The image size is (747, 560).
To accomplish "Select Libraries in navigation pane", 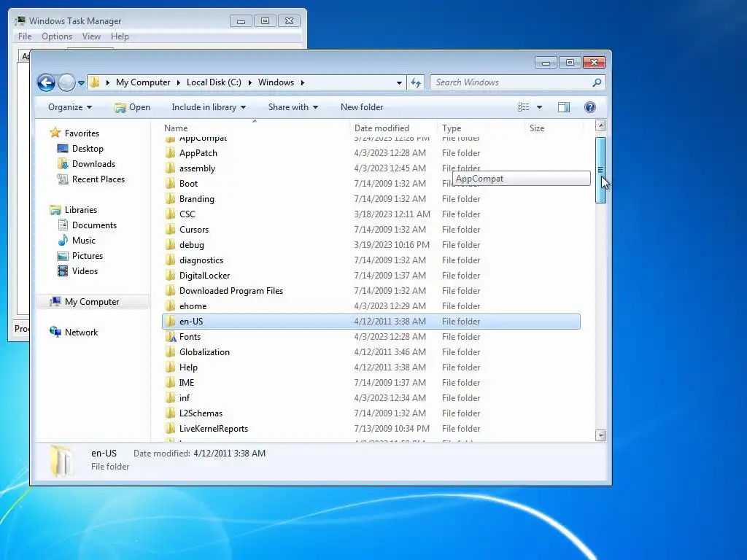I will pos(80,209).
